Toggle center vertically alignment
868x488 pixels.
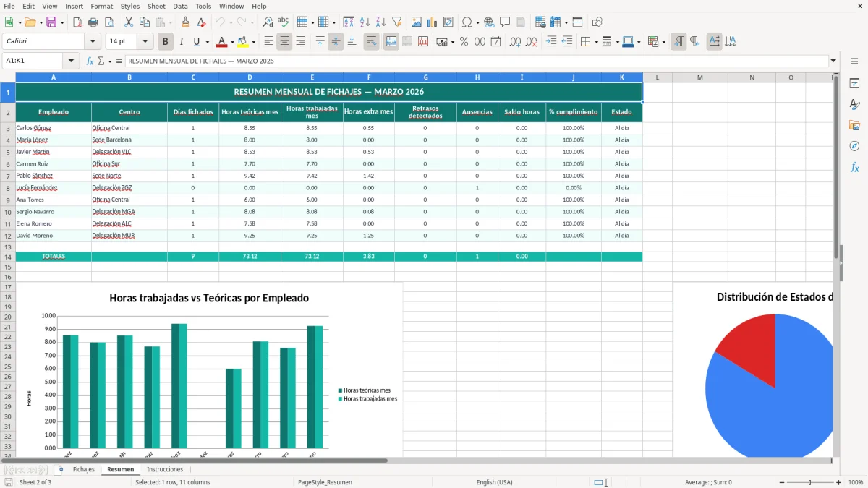pyautogui.click(x=336, y=42)
